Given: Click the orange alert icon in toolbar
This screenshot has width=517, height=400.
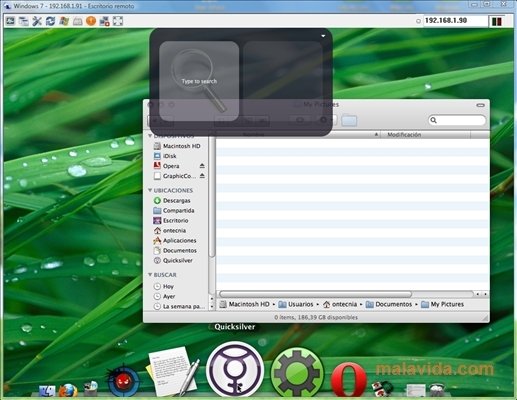Looking at the screenshot, I should (x=91, y=21).
